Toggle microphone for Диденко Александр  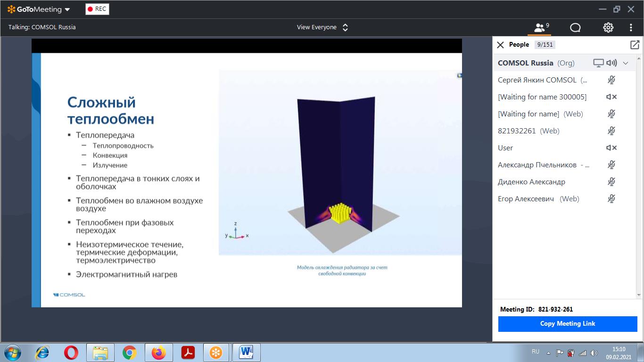pyautogui.click(x=611, y=182)
